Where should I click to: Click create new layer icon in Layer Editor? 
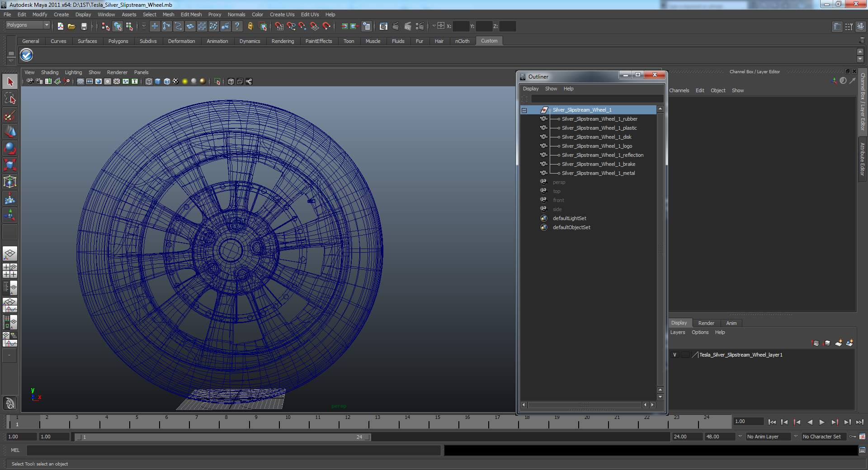(838, 343)
